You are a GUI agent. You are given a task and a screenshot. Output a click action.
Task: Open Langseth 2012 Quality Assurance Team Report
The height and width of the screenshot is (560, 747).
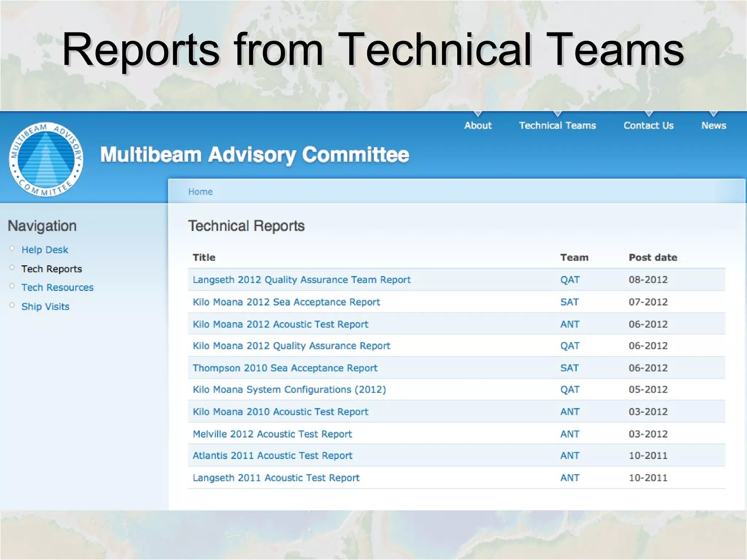302,280
